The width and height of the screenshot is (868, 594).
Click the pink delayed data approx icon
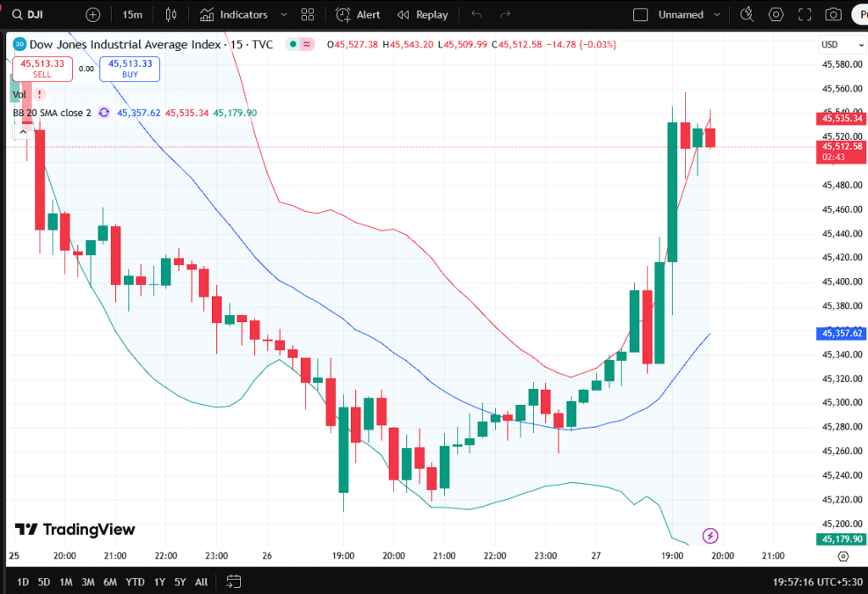[307, 44]
